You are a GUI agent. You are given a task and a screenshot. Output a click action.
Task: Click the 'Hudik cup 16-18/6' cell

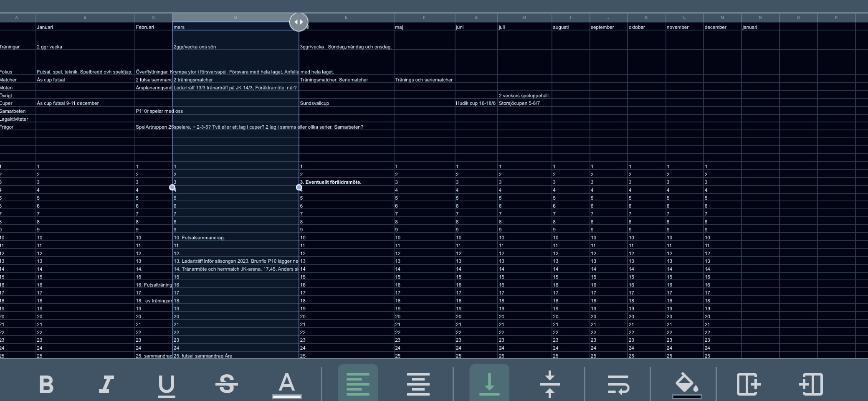coord(476,103)
